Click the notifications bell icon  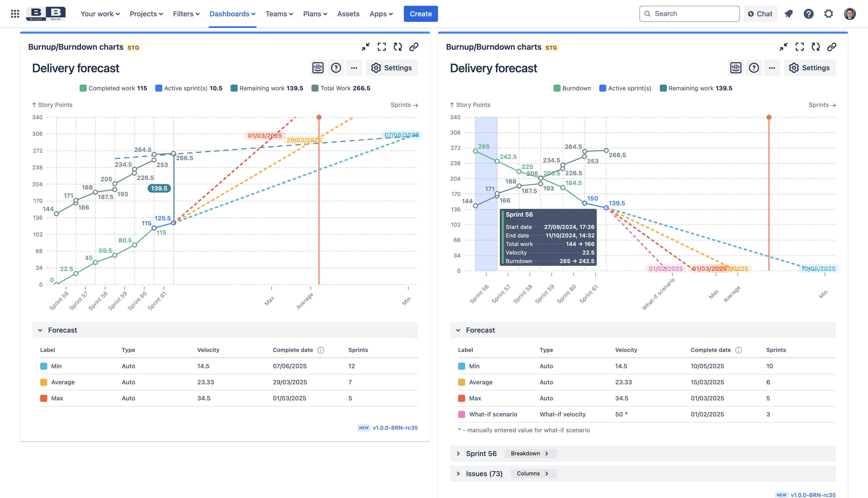[x=789, y=14]
